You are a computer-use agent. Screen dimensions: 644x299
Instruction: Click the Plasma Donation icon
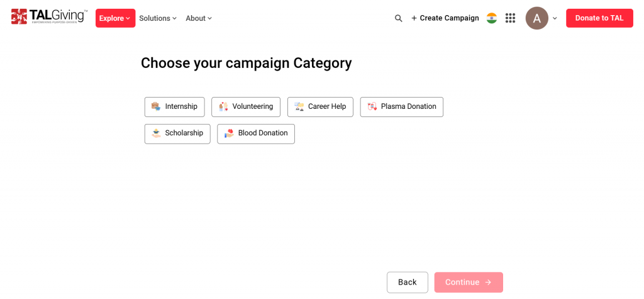click(372, 106)
